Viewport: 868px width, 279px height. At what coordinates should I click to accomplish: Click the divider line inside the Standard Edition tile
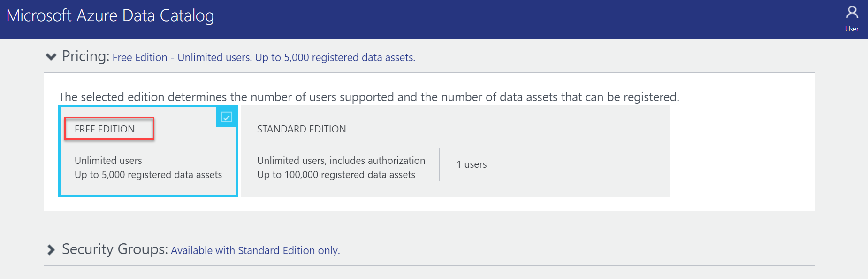tap(439, 164)
